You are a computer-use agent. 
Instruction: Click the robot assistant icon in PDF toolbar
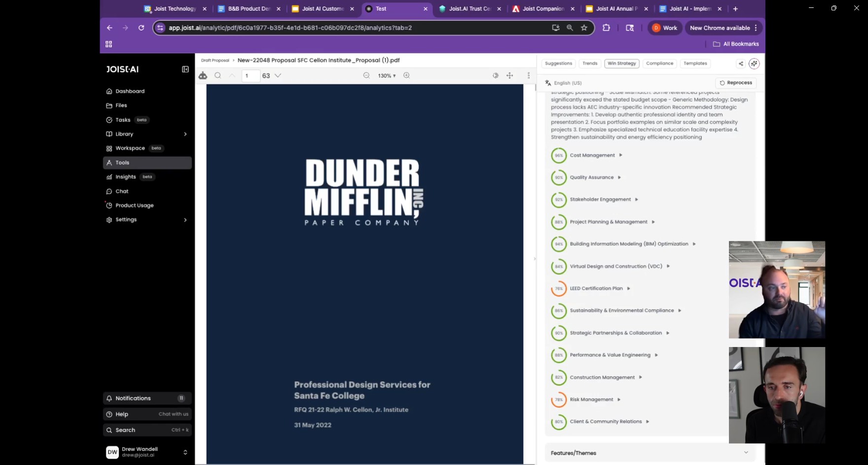click(203, 76)
